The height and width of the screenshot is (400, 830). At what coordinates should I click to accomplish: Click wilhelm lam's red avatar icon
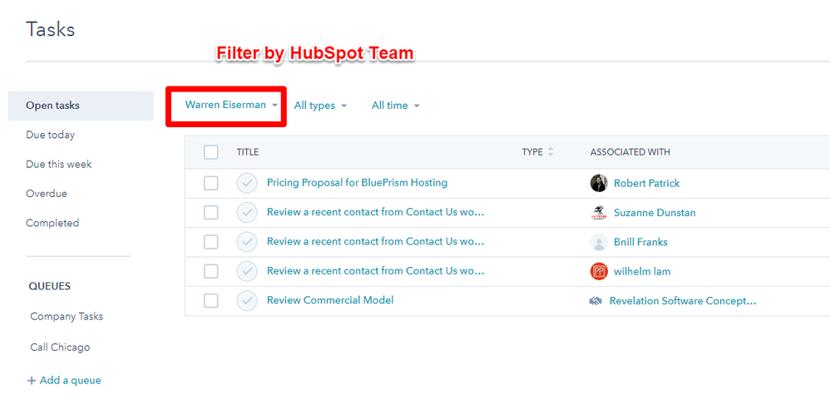click(x=599, y=271)
